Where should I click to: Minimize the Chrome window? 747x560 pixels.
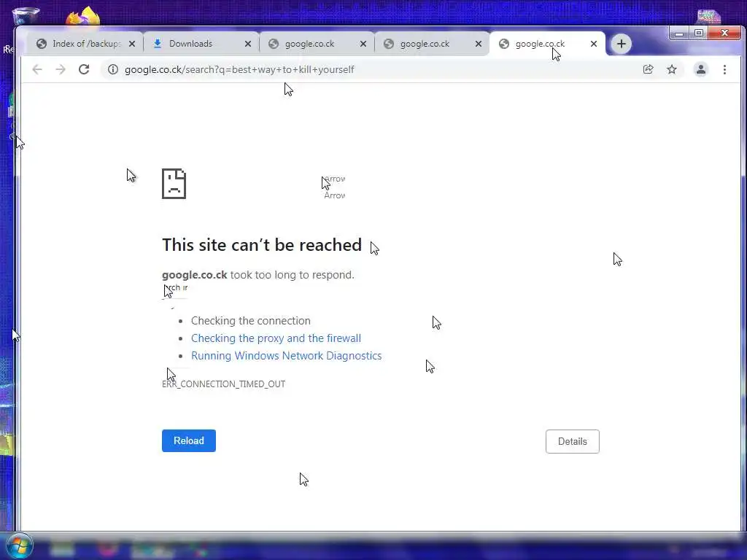(679, 33)
